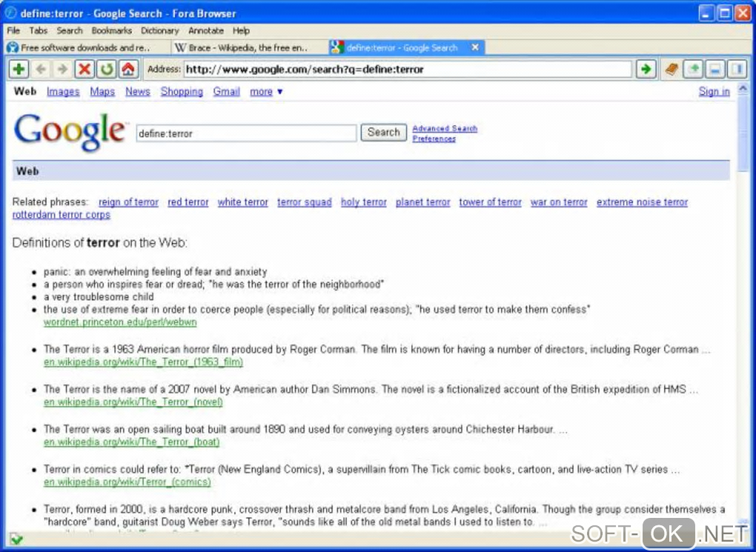Open the Shopping link

pos(182,92)
